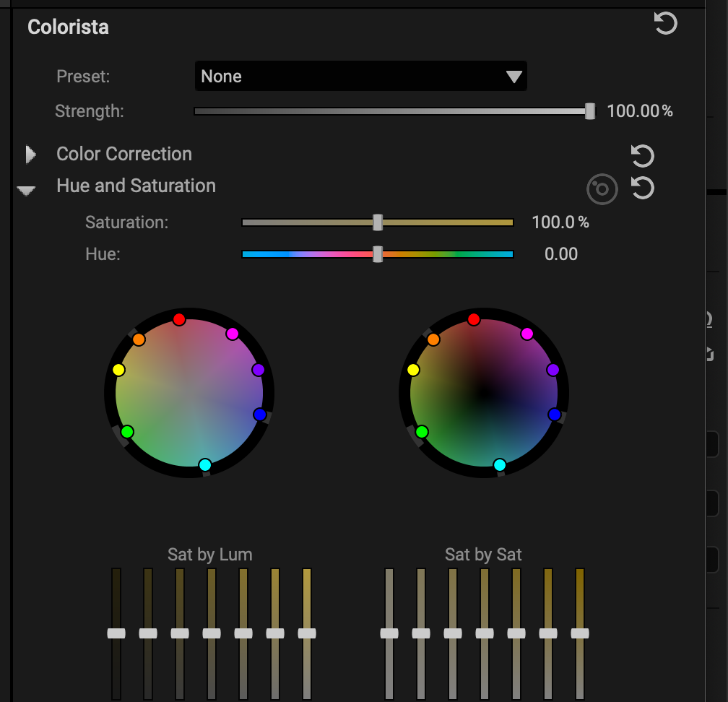Expand the Color Correction section
Image resolution: width=728 pixels, height=702 pixels.
tap(30, 154)
